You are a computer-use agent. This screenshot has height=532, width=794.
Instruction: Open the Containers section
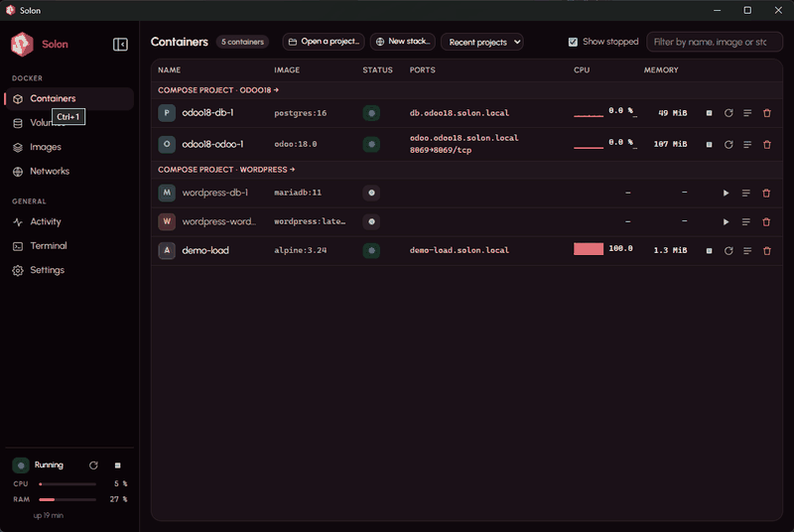tap(69, 98)
